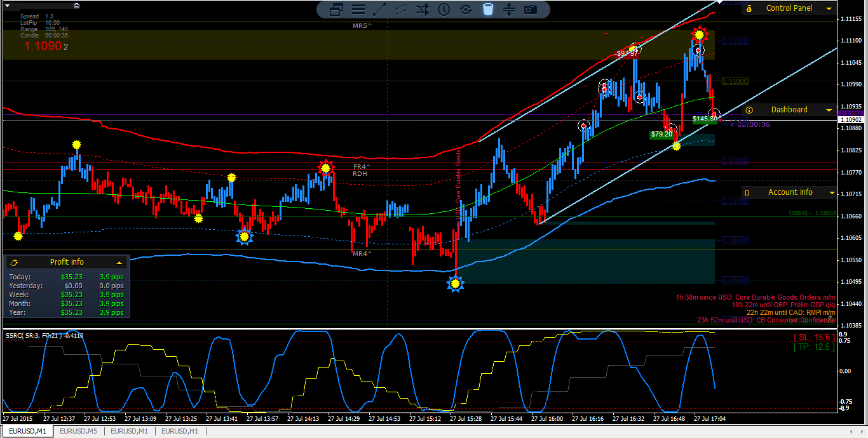This screenshot has height=438, width=868.
Task: Click the 1.1100 round number level label
Action: click(736, 81)
